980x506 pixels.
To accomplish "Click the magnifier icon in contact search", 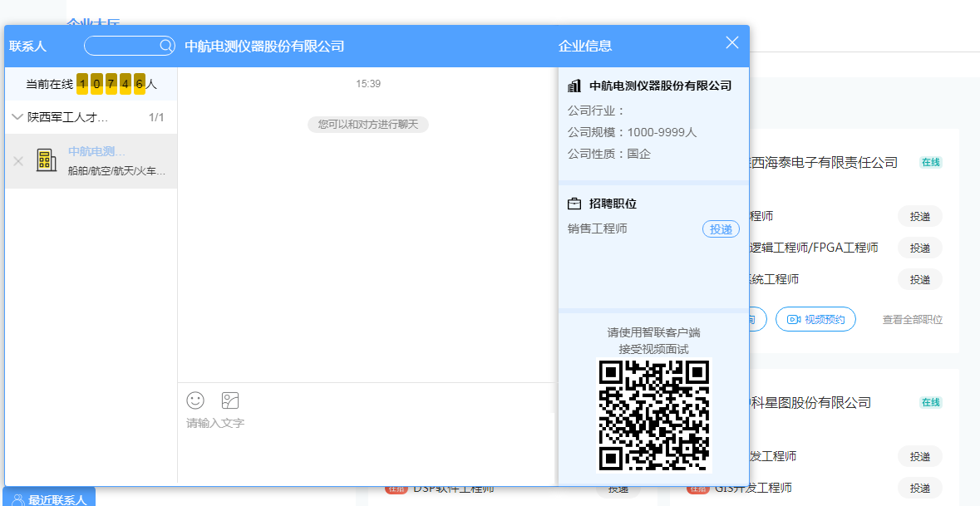I will pyautogui.click(x=166, y=46).
